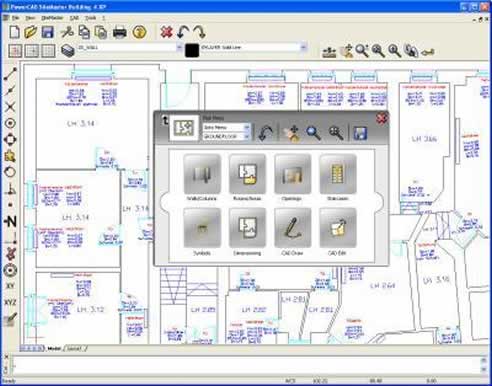Viewport: 492px width, 386px height.
Task: Expand the layer name dropdown
Action: coord(179,47)
